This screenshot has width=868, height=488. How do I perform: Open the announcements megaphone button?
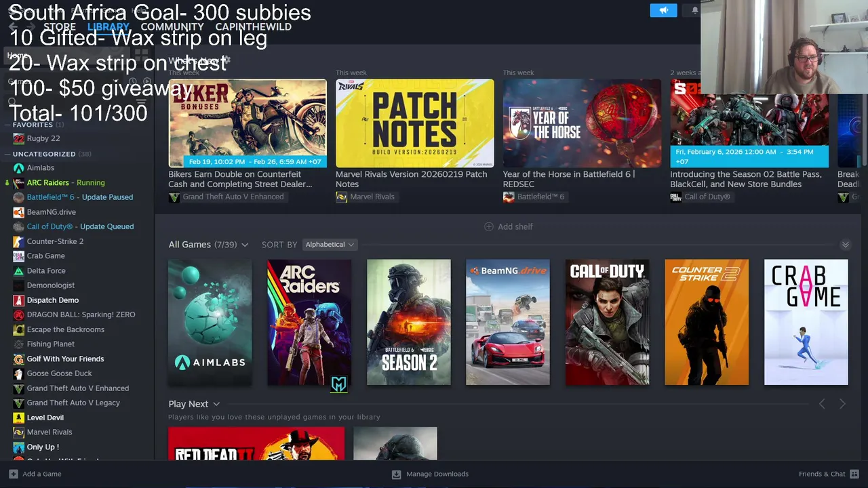click(x=663, y=10)
